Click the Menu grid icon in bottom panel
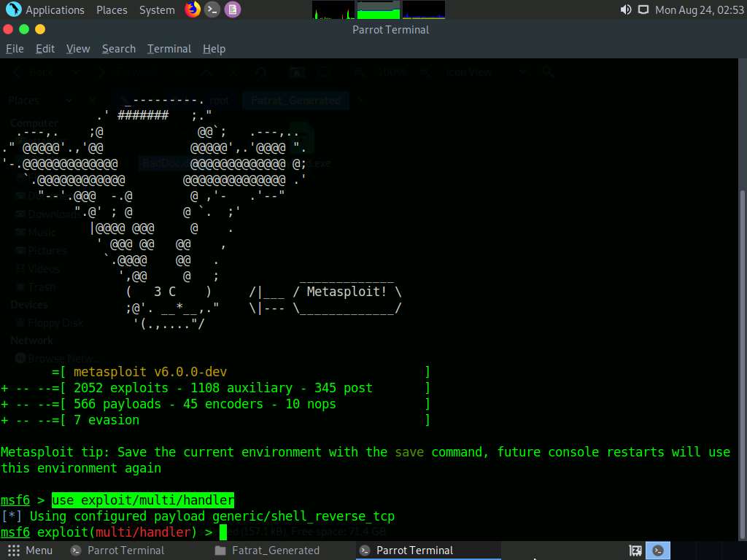 [x=14, y=551]
